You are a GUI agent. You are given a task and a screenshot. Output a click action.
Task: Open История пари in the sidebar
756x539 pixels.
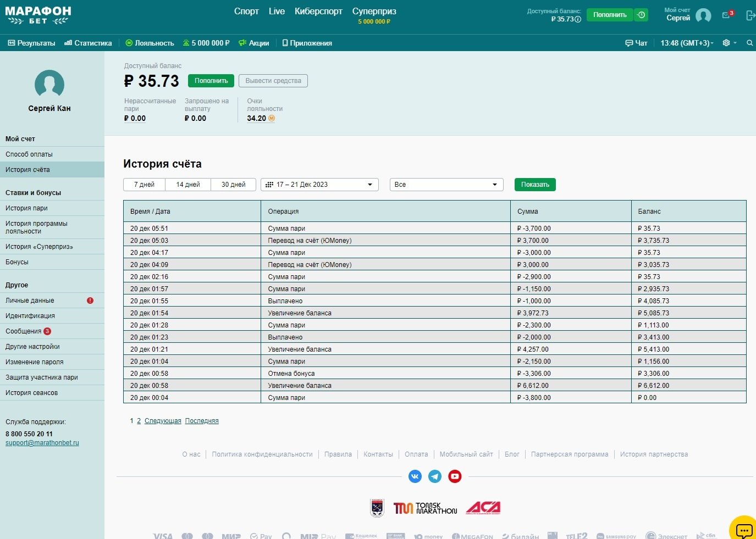coord(26,208)
